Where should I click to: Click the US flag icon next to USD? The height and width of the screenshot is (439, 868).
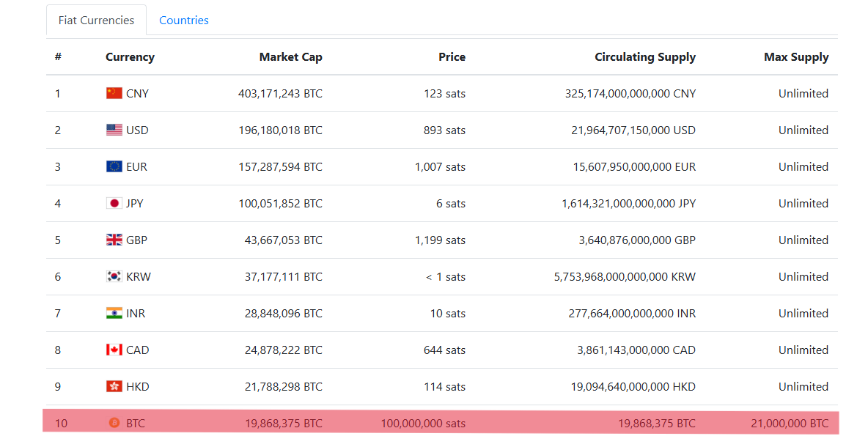pos(114,130)
